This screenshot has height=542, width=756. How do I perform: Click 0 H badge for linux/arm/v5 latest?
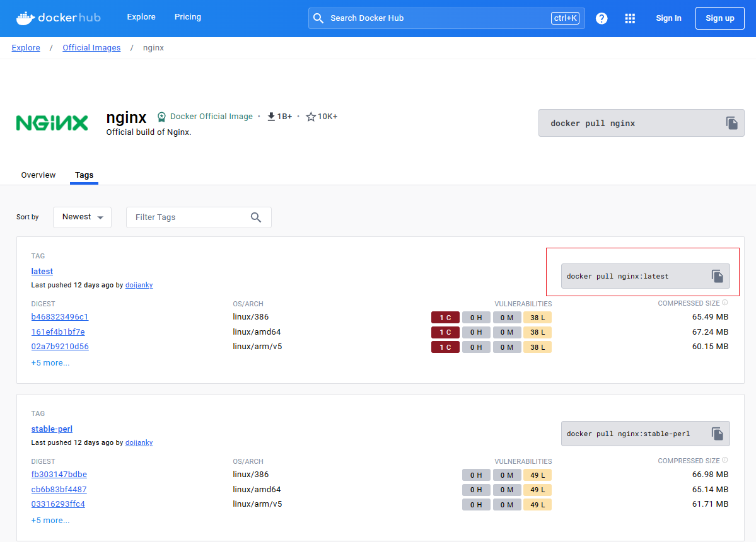coord(476,347)
